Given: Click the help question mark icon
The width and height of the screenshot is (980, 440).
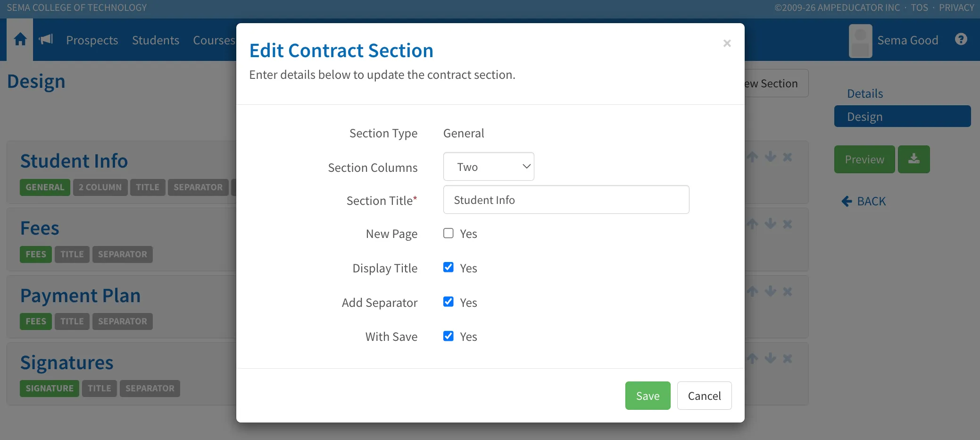Looking at the screenshot, I should coord(961,39).
